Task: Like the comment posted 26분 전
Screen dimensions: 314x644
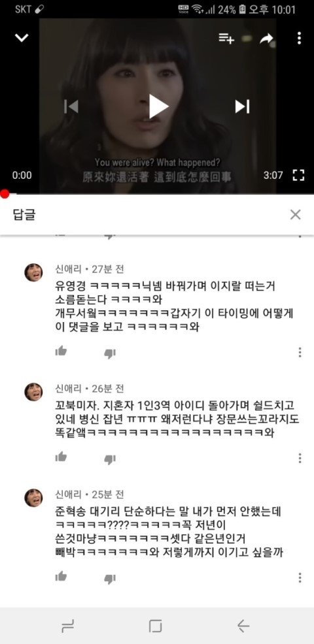Action: pos(61,457)
